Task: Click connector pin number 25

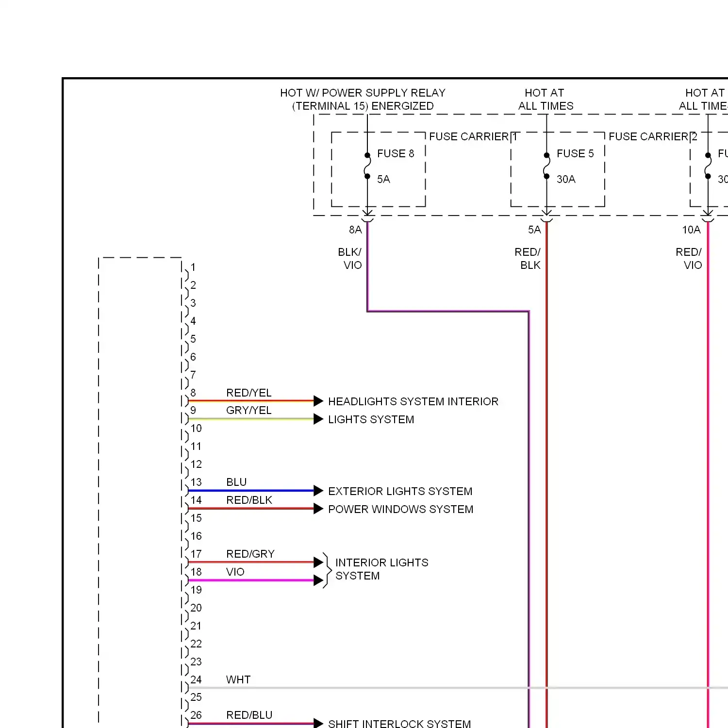Action: click(x=196, y=697)
